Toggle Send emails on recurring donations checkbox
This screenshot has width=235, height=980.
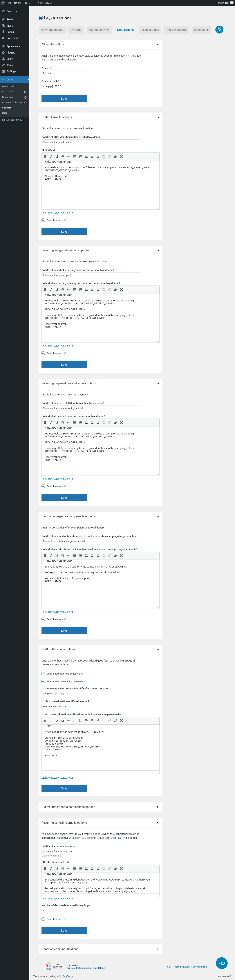tap(43, 681)
